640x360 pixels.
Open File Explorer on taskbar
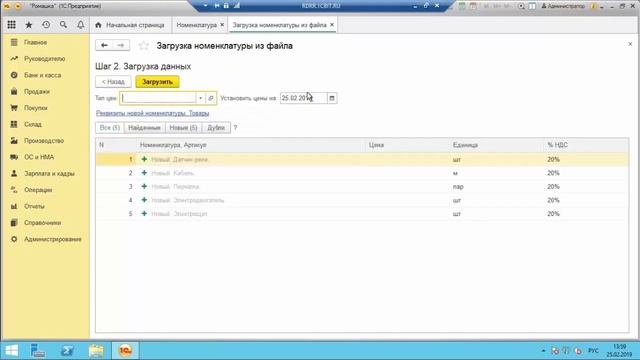pos(96,351)
